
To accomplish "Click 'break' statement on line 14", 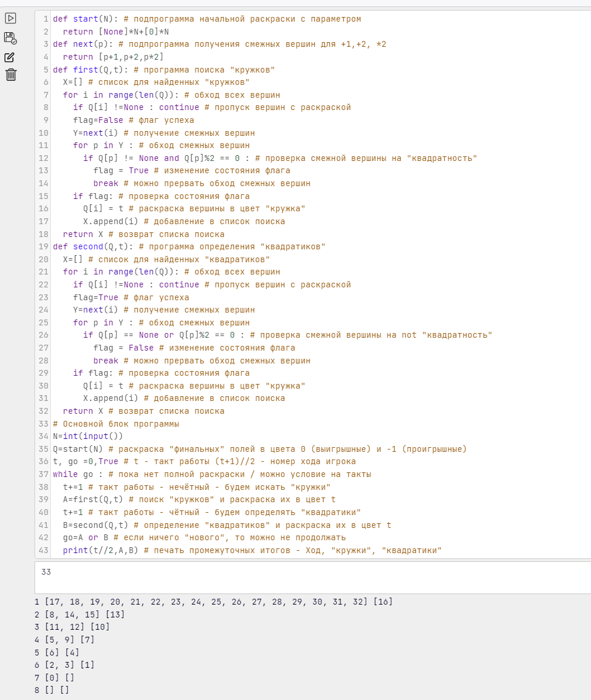I will (x=106, y=183).
